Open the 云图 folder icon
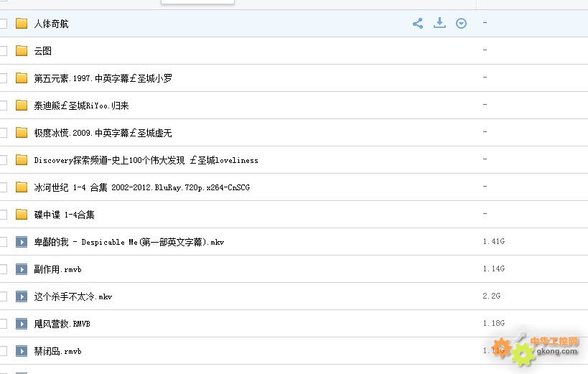The width and height of the screenshot is (588, 374). tap(22, 51)
